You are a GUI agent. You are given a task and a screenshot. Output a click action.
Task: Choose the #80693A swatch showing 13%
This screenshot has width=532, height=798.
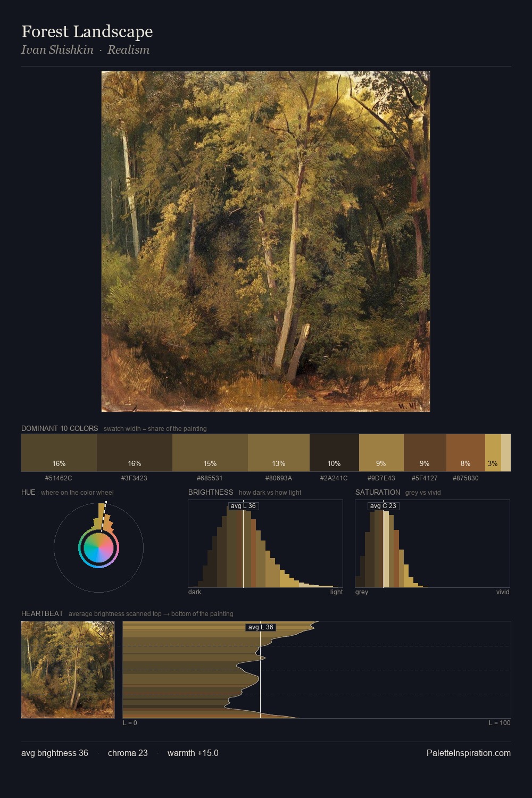pos(279,453)
